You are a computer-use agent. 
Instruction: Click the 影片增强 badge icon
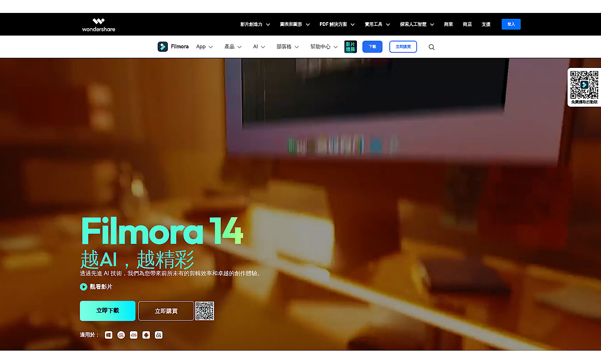pos(350,47)
